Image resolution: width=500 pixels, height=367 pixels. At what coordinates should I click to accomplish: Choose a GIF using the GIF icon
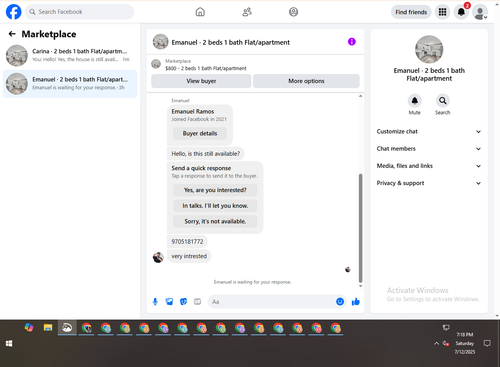197,302
